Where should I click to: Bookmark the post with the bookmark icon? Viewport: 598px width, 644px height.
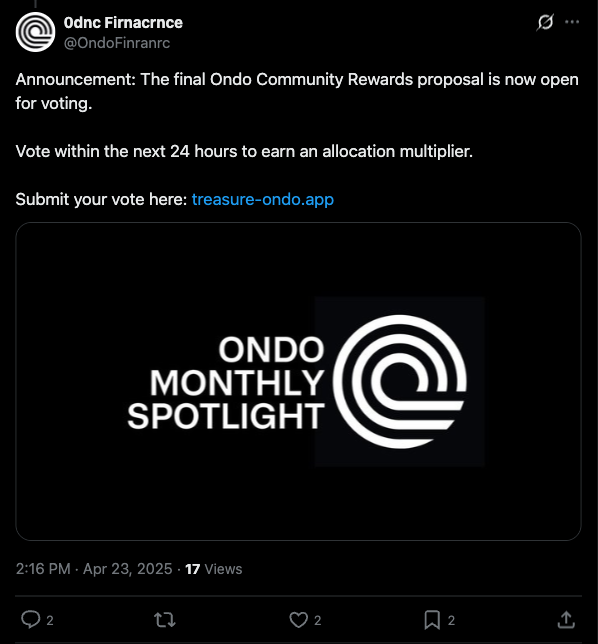(432, 619)
